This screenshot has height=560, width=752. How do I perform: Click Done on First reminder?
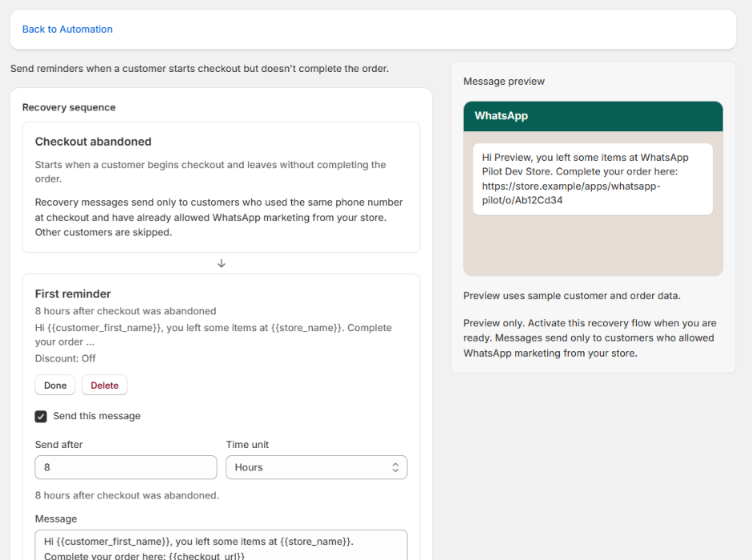(x=55, y=385)
